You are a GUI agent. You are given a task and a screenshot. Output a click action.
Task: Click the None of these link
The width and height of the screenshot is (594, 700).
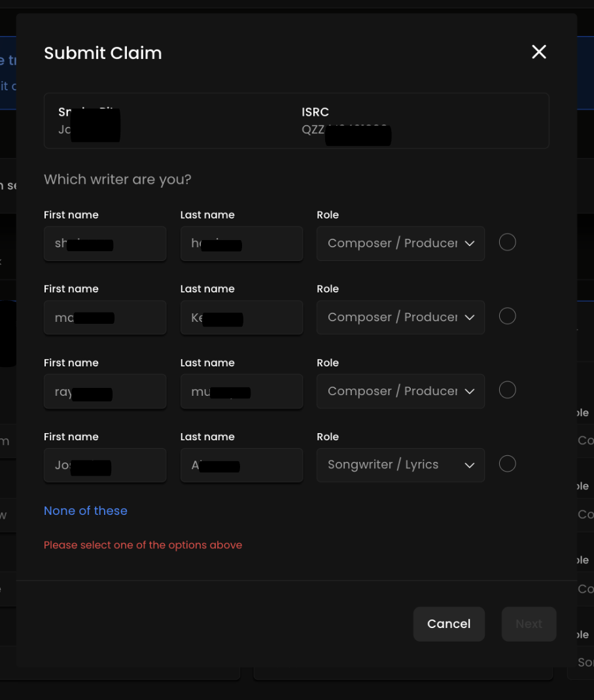[85, 510]
